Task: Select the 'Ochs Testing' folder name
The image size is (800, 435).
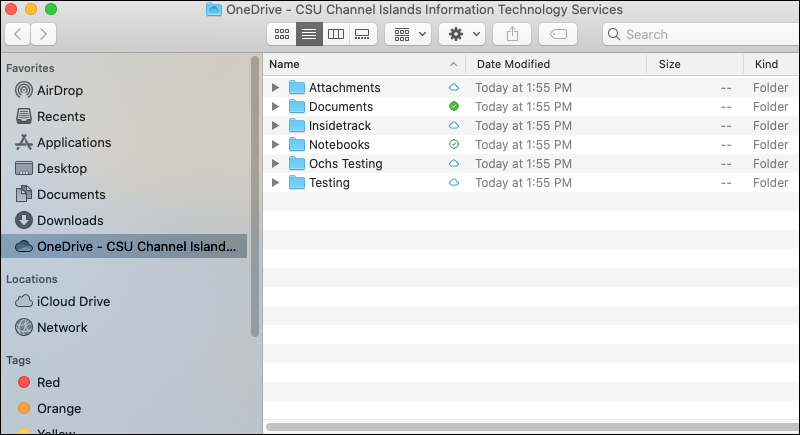Action: tap(345, 164)
